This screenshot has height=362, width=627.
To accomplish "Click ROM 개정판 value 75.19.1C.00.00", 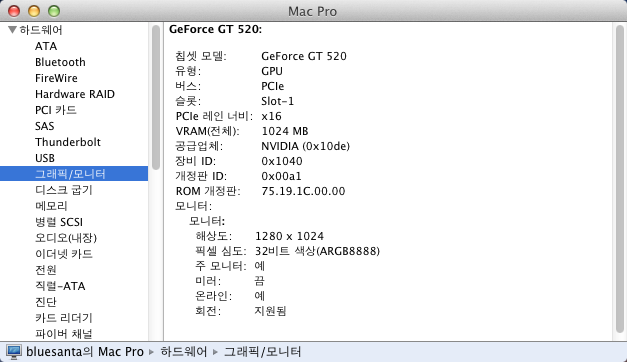I will coord(303,191).
